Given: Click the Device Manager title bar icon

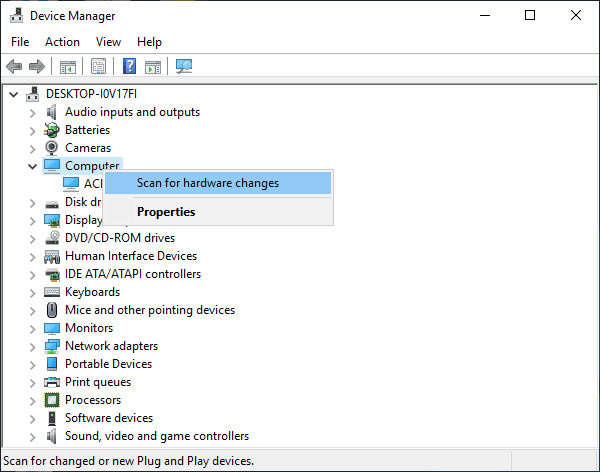Looking at the screenshot, I should tap(16, 16).
